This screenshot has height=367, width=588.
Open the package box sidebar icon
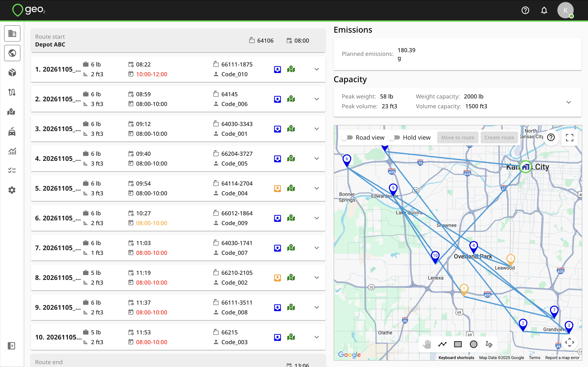12,73
